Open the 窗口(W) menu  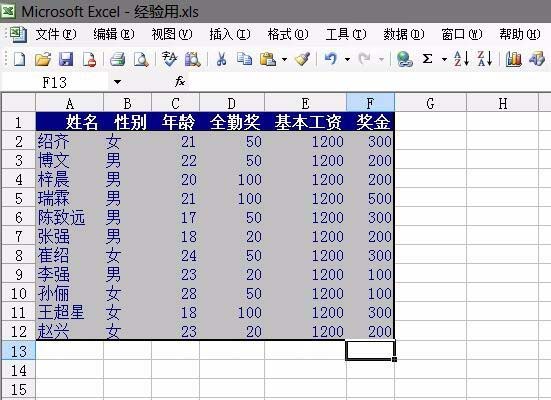point(462,34)
